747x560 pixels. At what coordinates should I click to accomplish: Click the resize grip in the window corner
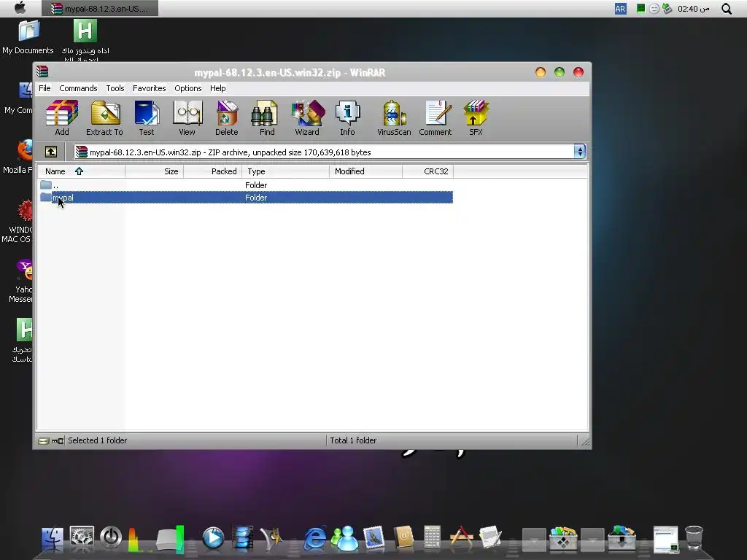[586, 443]
